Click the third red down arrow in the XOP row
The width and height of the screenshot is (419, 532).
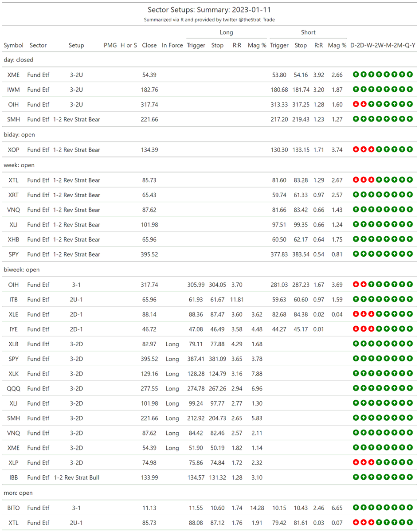pos(371,150)
